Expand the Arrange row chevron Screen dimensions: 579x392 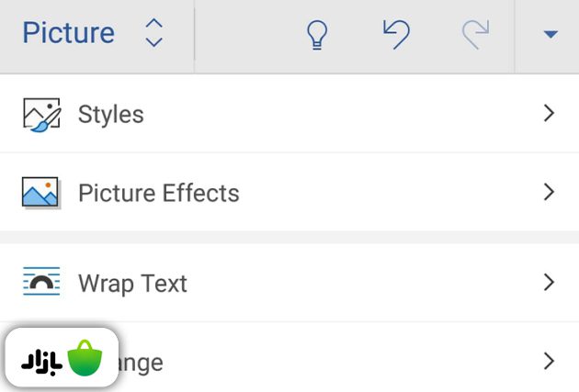coord(549,361)
